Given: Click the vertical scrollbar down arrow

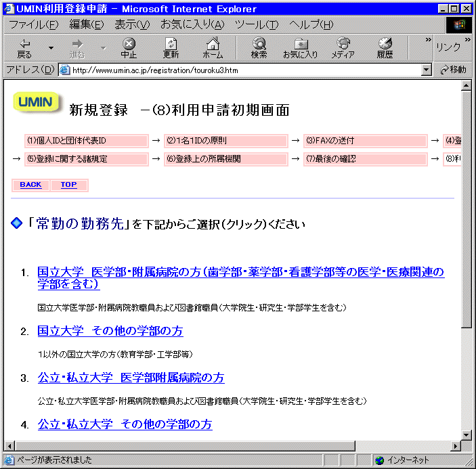Looking at the screenshot, I should [467, 434].
